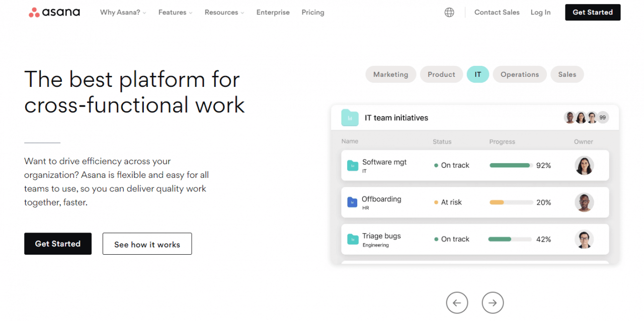Open the Features dropdown
Screen dimensions: 644x321
click(175, 12)
